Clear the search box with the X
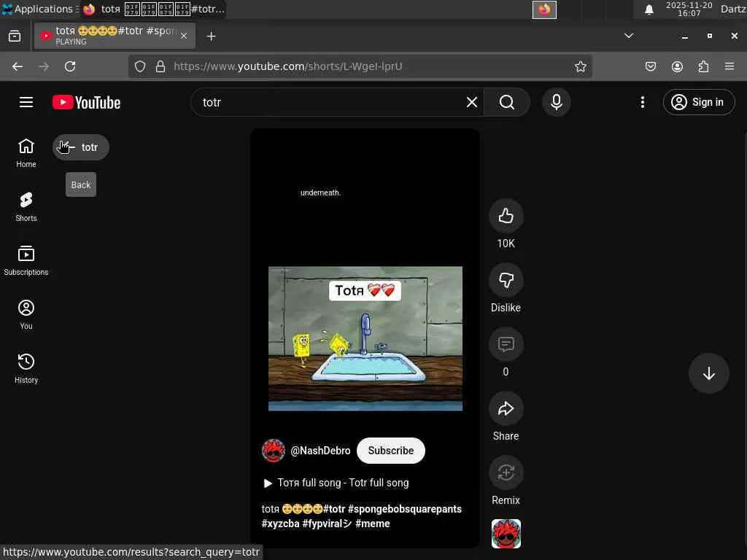 tap(472, 102)
